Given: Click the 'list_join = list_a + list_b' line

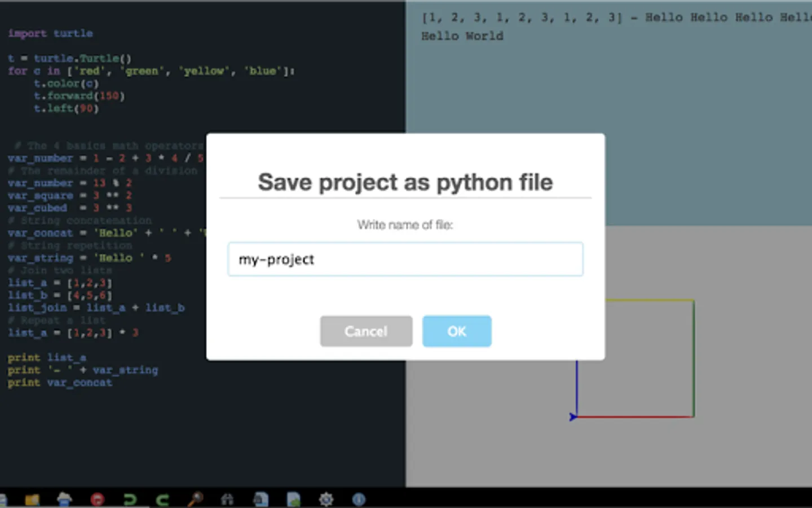Looking at the screenshot, I should [x=96, y=307].
